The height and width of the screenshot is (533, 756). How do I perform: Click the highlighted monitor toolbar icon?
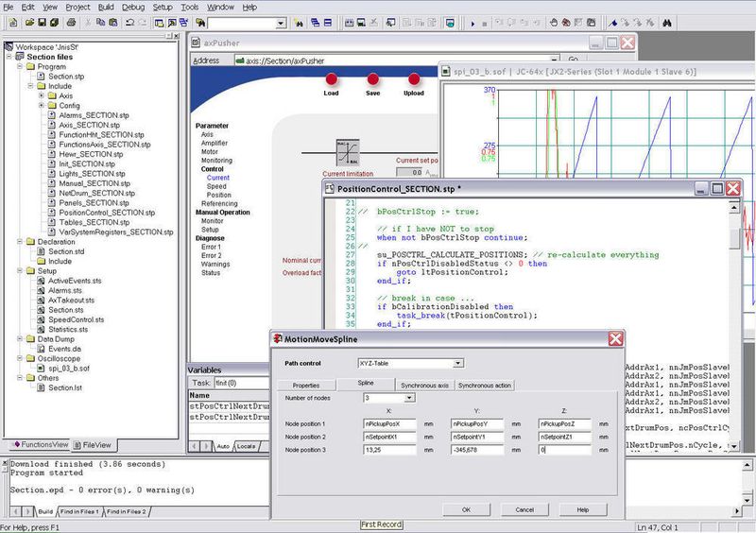pos(450,23)
